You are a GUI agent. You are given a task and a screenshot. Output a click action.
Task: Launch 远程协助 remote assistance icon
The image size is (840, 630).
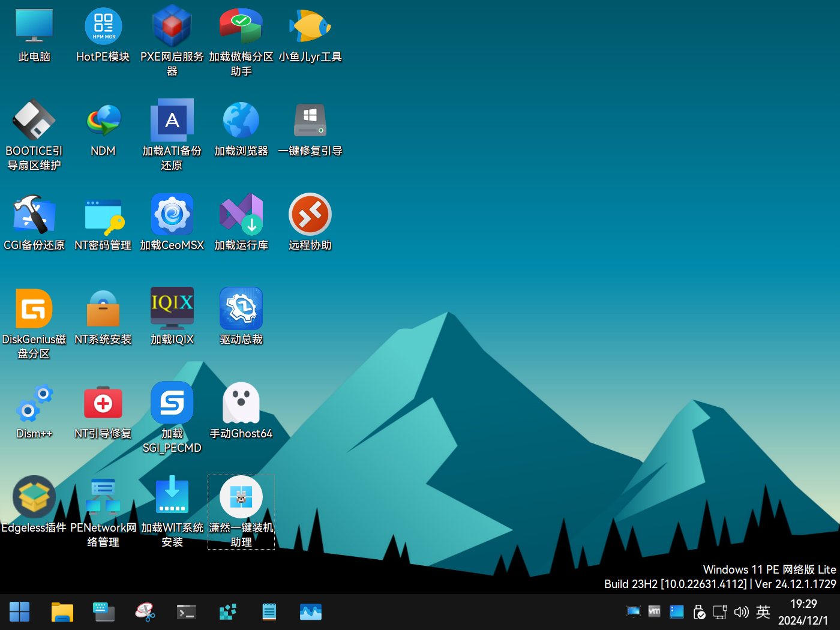pos(310,223)
